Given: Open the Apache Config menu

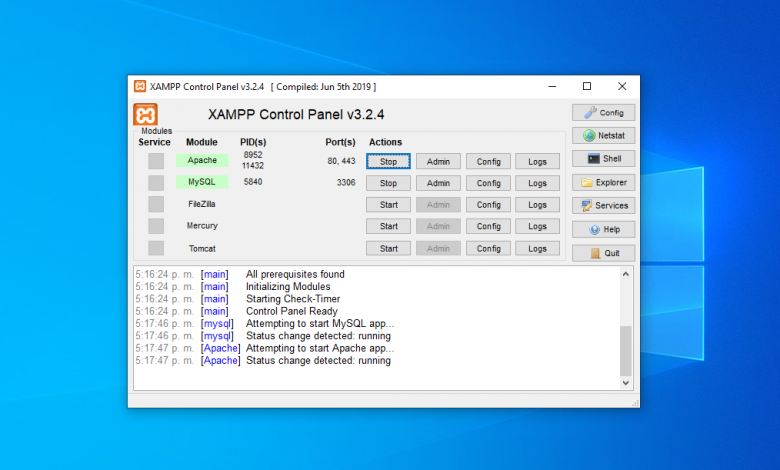Looking at the screenshot, I should [488, 161].
